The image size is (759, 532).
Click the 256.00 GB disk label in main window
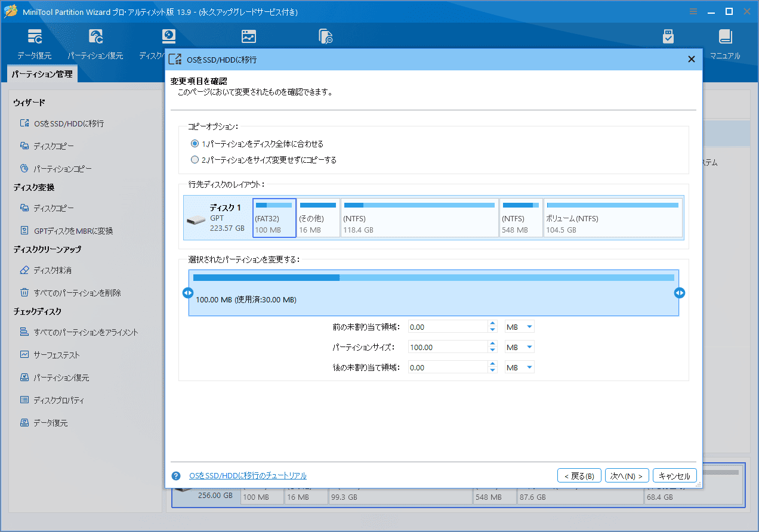(x=214, y=496)
